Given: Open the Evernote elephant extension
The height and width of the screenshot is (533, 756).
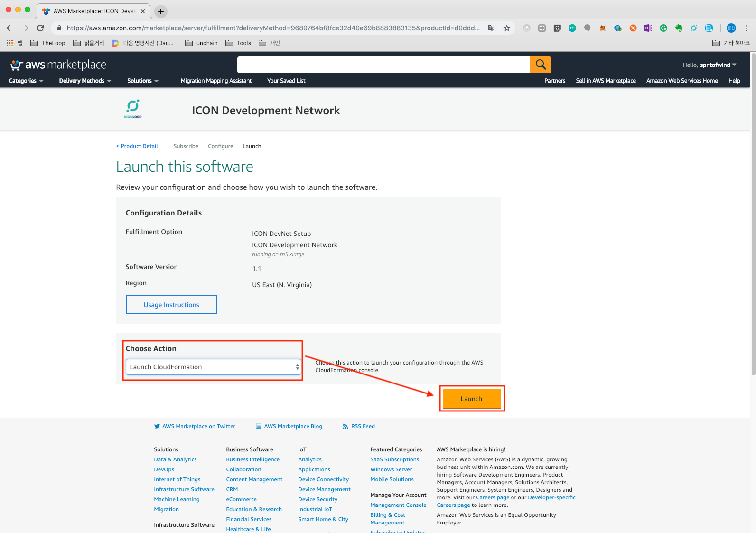Looking at the screenshot, I should (679, 28).
